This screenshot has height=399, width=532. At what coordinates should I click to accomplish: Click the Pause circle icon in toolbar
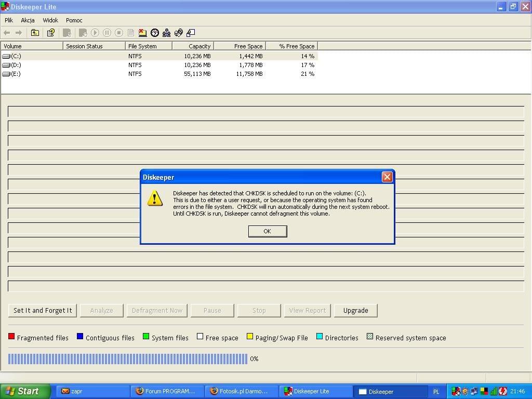tap(107, 33)
